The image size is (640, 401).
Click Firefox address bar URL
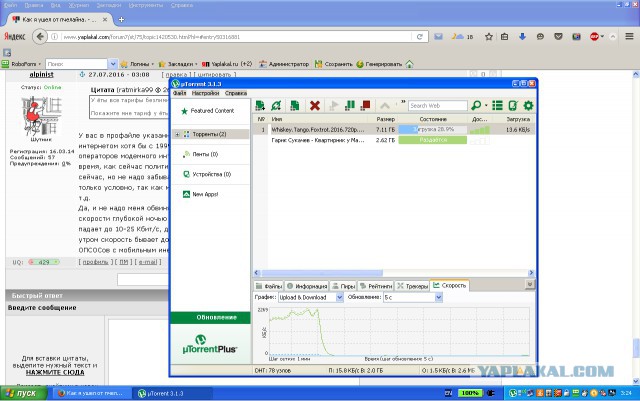coord(151,37)
